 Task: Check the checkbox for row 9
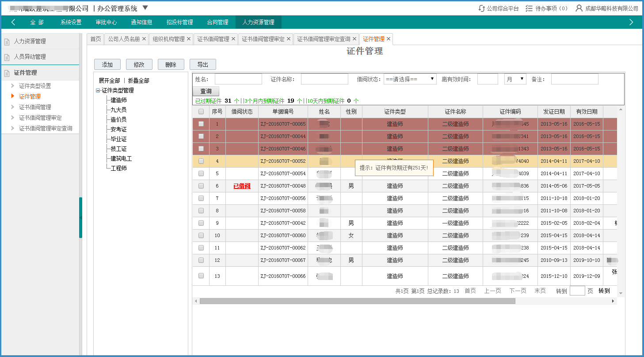click(x=201, y=223)
